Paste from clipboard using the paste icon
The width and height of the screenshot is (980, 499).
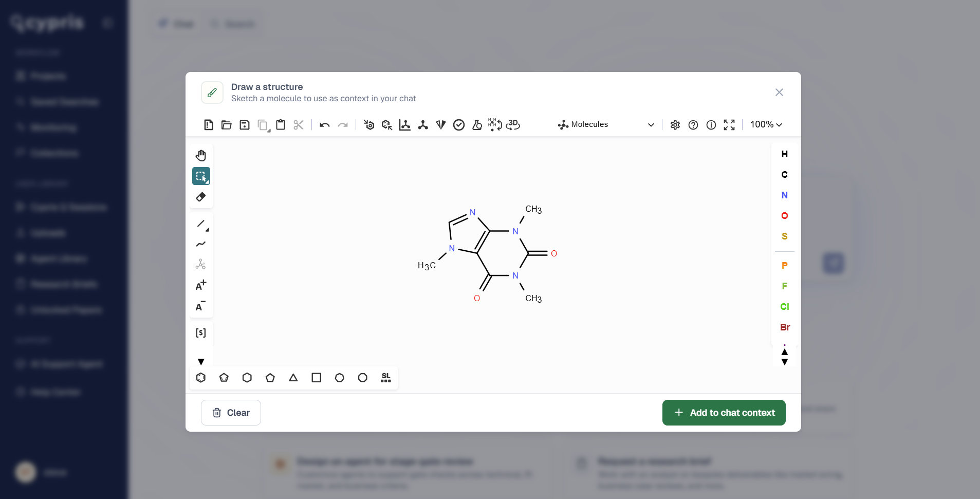(x=281, y=125)
